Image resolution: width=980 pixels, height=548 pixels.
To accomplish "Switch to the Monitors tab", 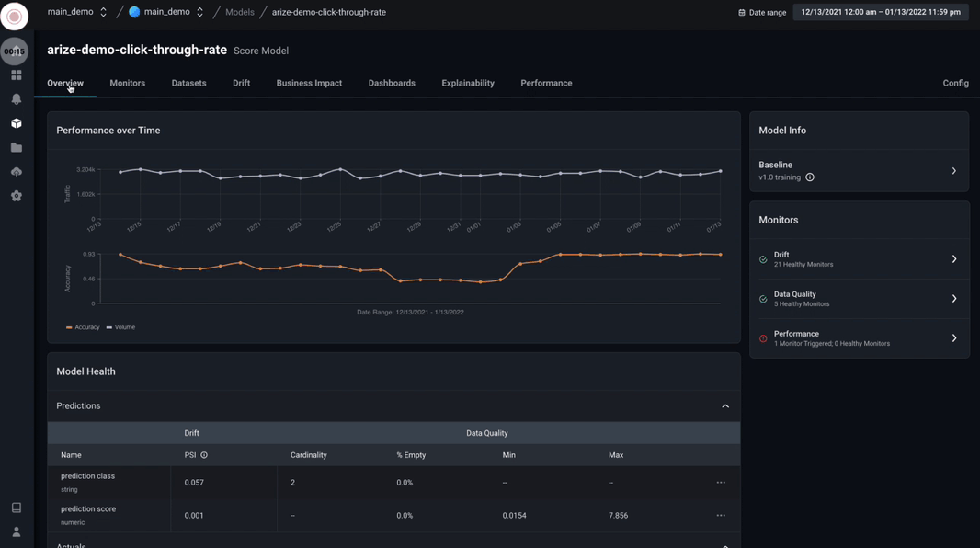I will (128, 83).
